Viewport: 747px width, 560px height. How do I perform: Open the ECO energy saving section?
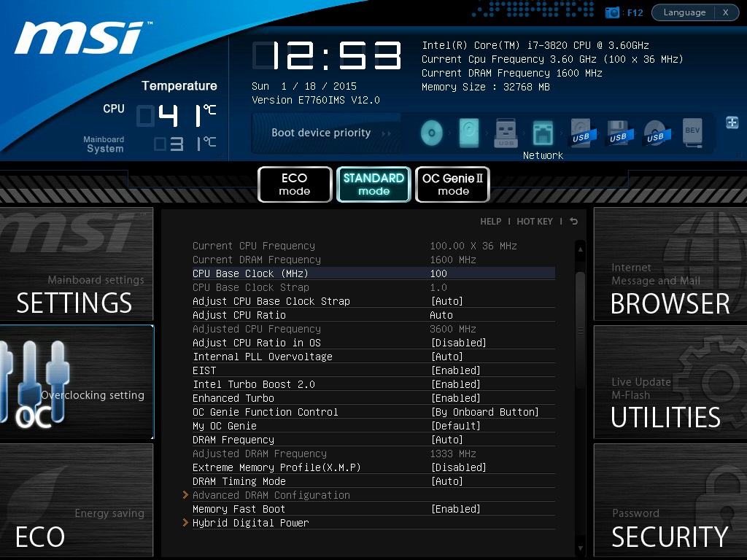[x=76, y=500]
